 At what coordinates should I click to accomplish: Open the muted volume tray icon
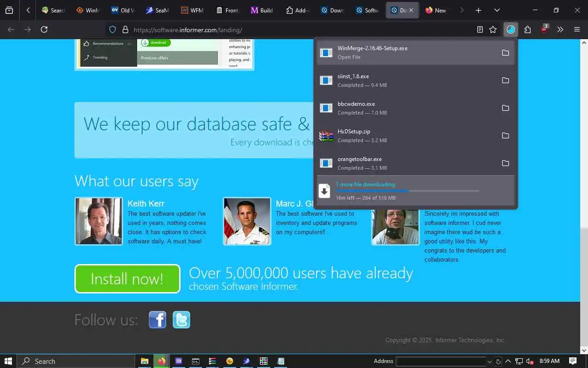pyautogui.click(x=530, y=361)
